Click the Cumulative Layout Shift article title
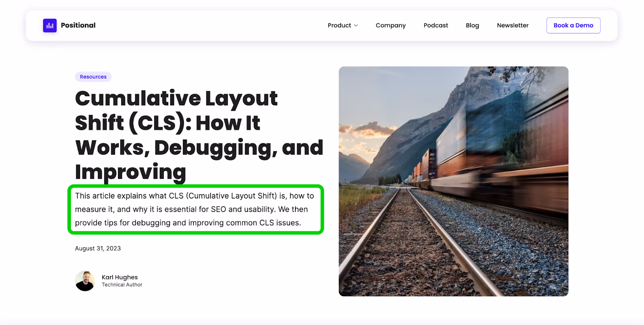The width and height of the screenshot is (644, 325). [199, 135]
